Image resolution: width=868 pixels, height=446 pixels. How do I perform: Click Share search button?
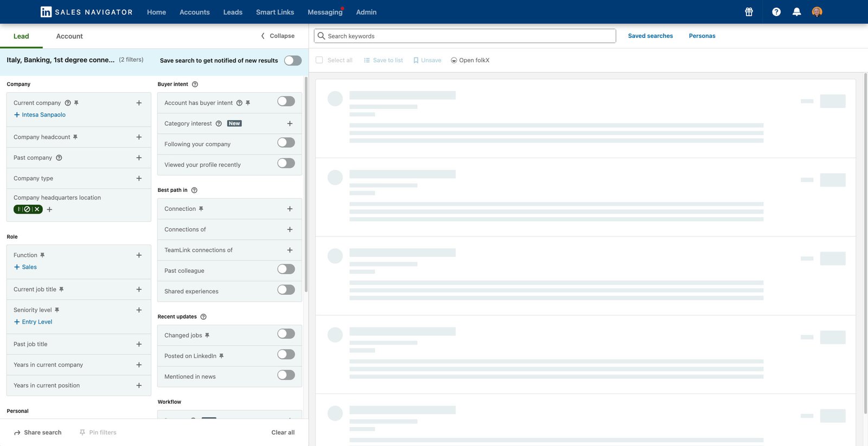click(37, 432)
